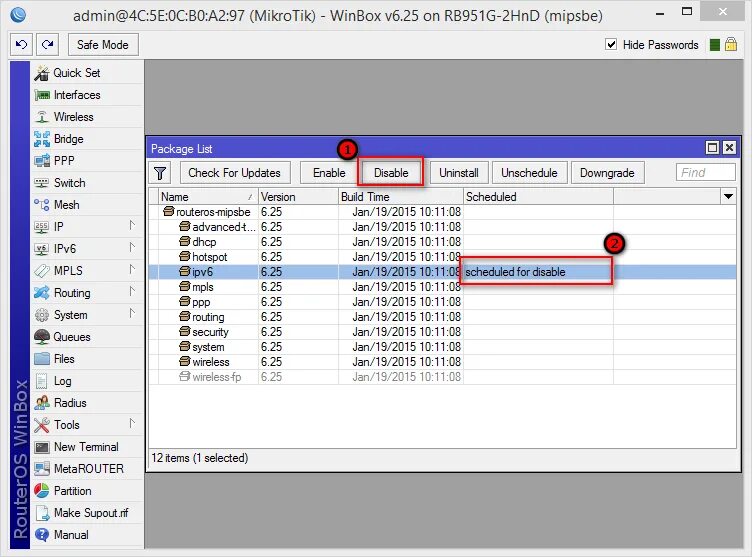The image size is (752, 557).
Task: Click the Log document icon
Action: 42,381
